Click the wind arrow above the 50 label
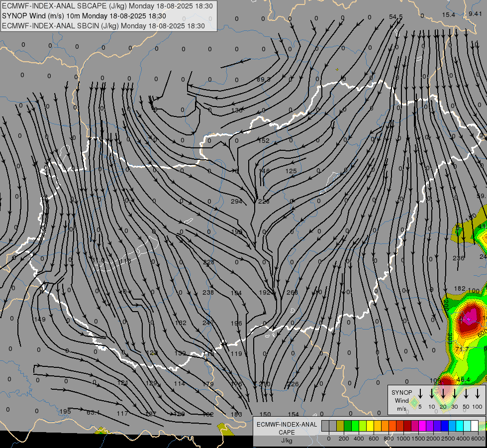Screen dimensions: 487x448 pyautogui.click(x=466, y=394)
